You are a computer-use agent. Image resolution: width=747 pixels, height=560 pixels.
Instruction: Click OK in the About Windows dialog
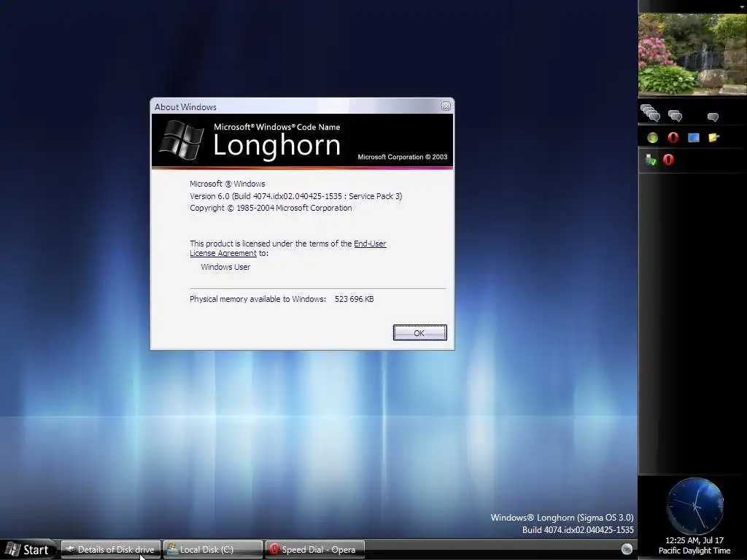click(419, 332)
